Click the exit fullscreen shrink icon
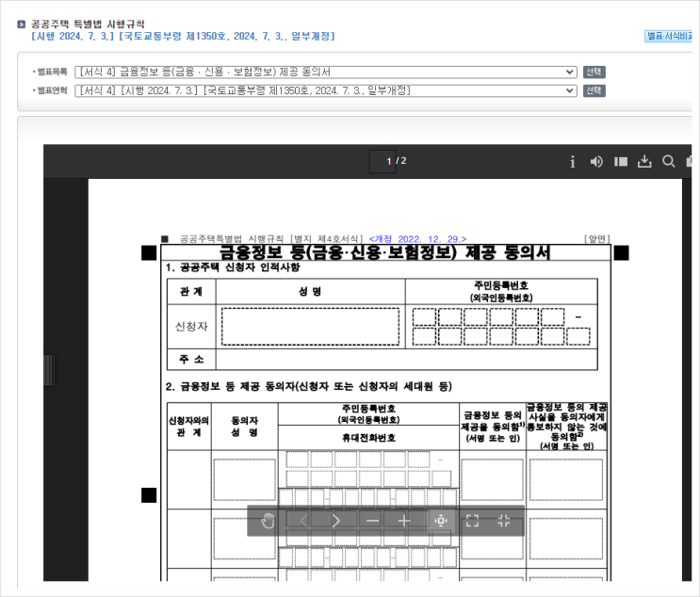The height and width of the screenshot is (597, 700). click(504, 521)
